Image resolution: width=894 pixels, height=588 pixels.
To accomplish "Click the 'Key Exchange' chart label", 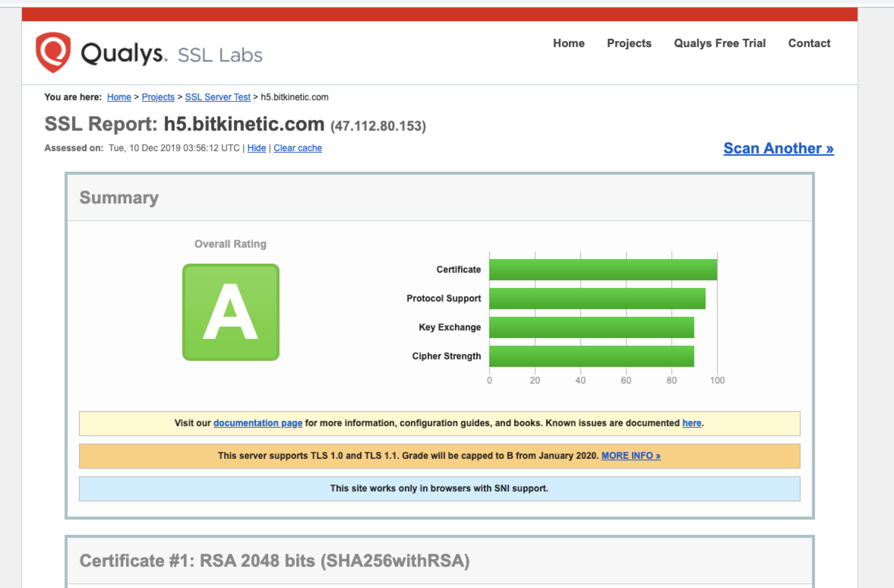I will [x=450, y=327].
